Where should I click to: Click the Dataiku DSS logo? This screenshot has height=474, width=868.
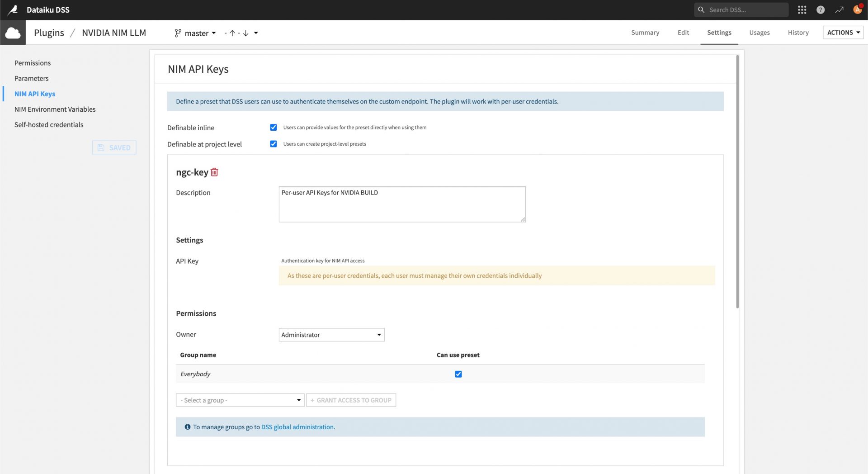[x=13, y=9]
